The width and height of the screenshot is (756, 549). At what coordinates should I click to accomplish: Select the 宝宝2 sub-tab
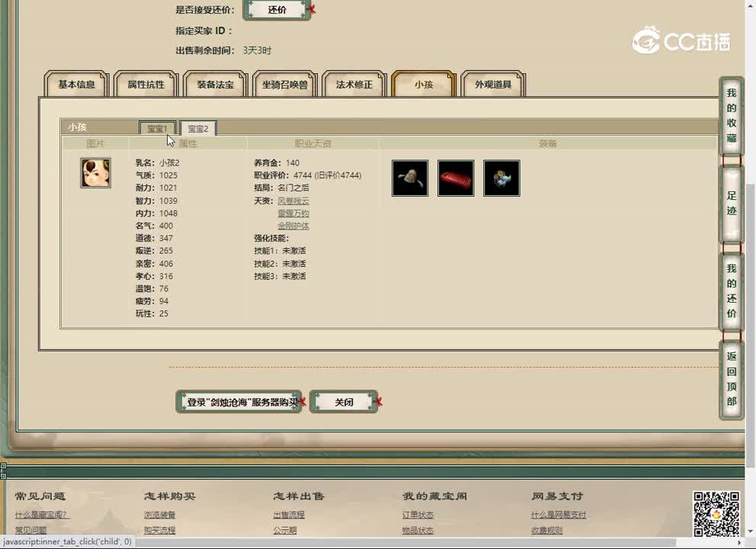pyautogui.click(x=197, y=128)
